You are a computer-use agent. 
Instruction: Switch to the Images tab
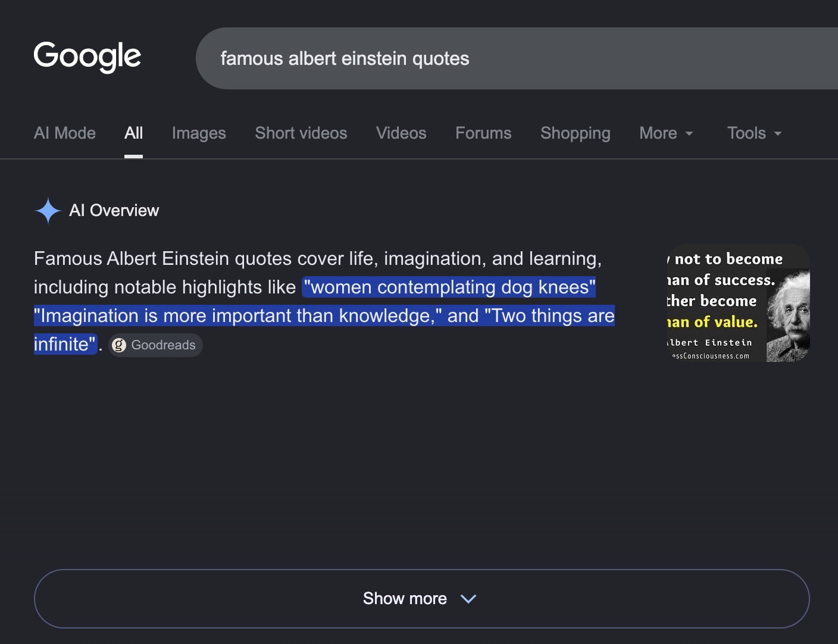pos(199,133)
